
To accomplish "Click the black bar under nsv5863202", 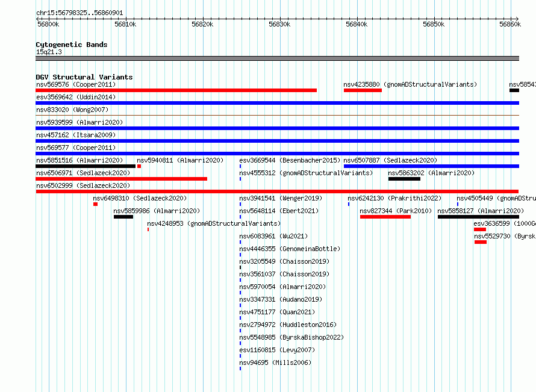I will 404,179.
